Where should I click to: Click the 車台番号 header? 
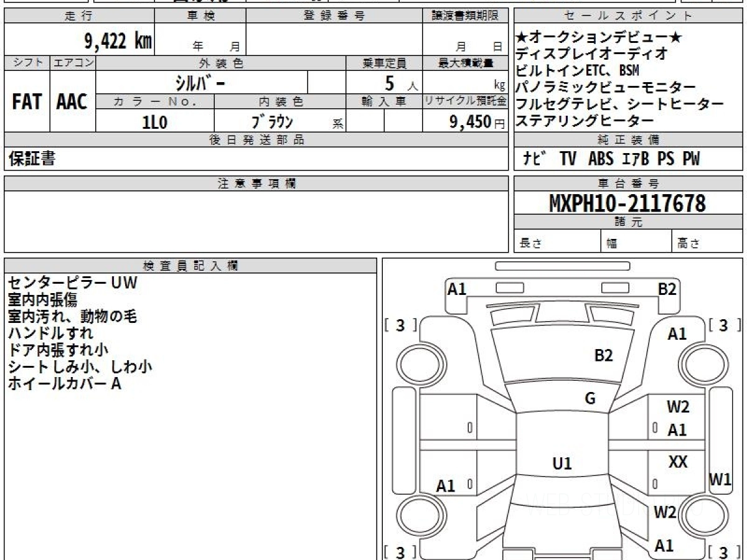coord(628,183)
